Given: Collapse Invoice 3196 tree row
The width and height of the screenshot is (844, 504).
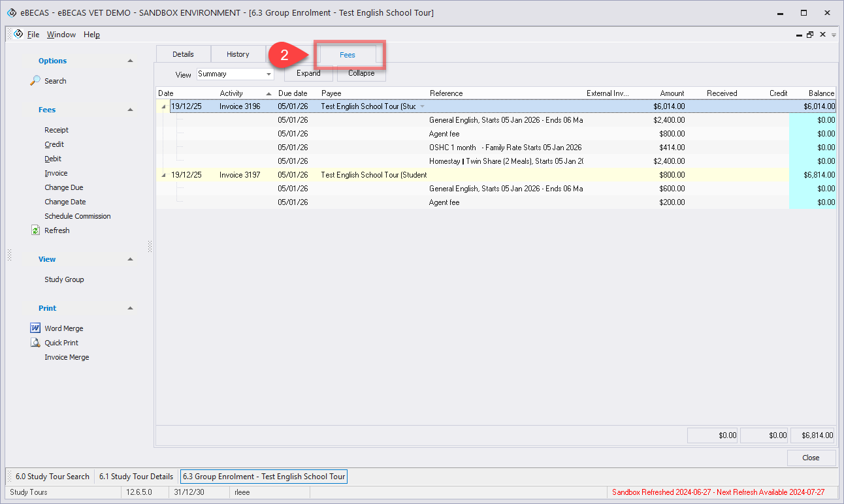Looking at the screenshot, I should pyautogui.click(x=163, y=106).
